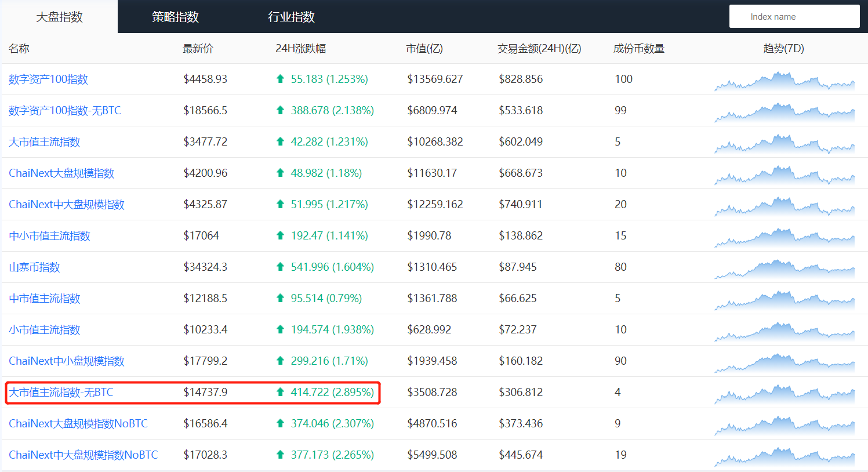Screen dimensions: 868x472
Task: Click the 7D trend chart for ChaiNext大盘规模指数
Action: 785,175
